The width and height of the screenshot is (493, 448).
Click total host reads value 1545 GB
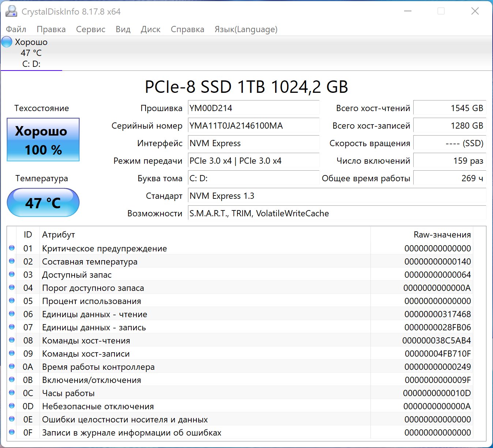(449, 108)
